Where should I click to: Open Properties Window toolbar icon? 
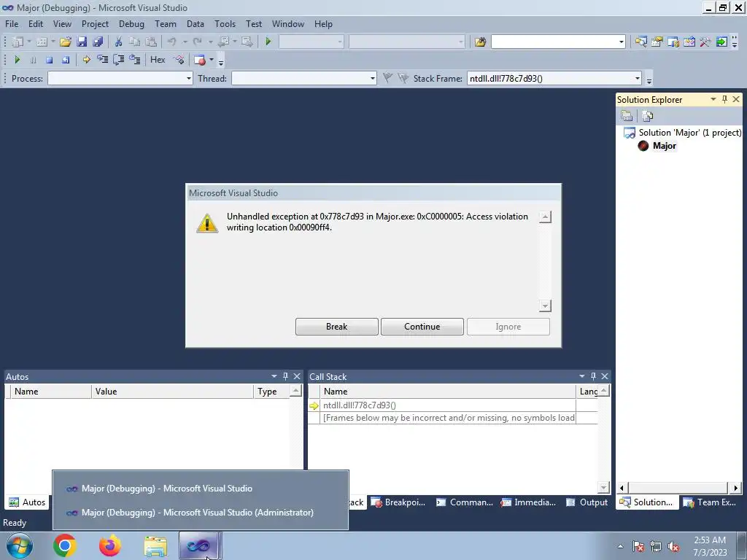[657, 42]
